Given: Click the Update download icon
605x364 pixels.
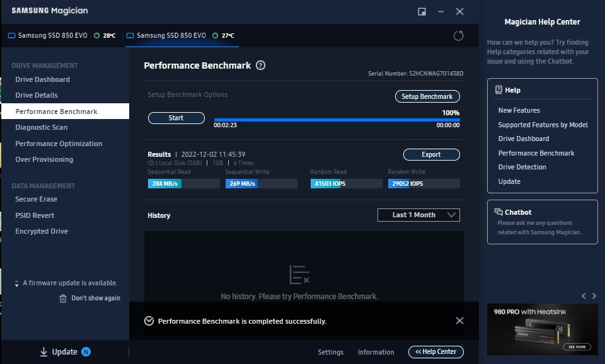Looking at the screenshot, I should pyautogui.click(x=43, y=352).
